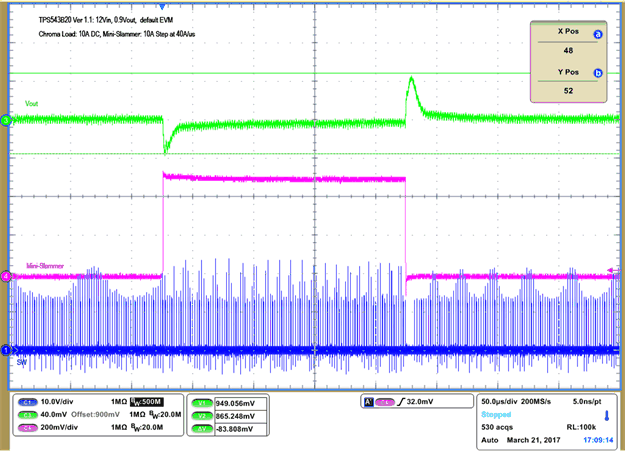
Task: Select the blue trigger position triangle at top
Action: (162, 7)
